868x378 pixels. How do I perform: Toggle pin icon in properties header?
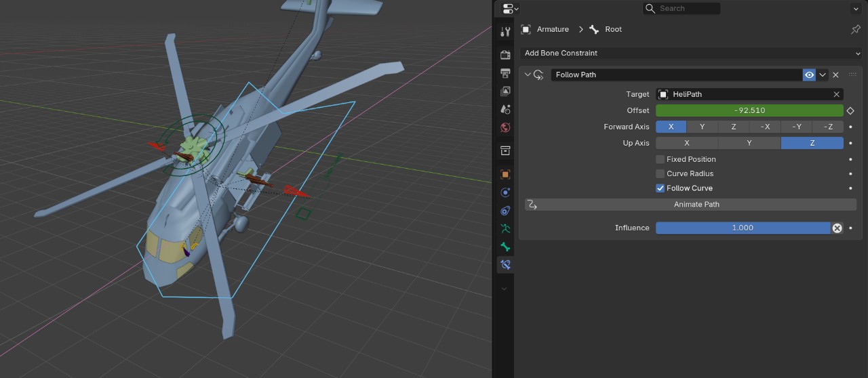click(855, 30)
